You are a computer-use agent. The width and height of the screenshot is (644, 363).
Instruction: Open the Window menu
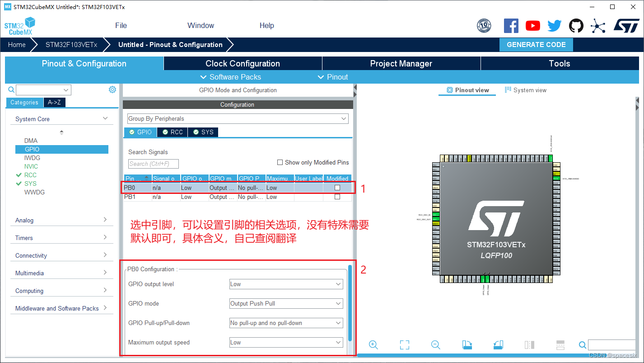[x=201, y=25]
